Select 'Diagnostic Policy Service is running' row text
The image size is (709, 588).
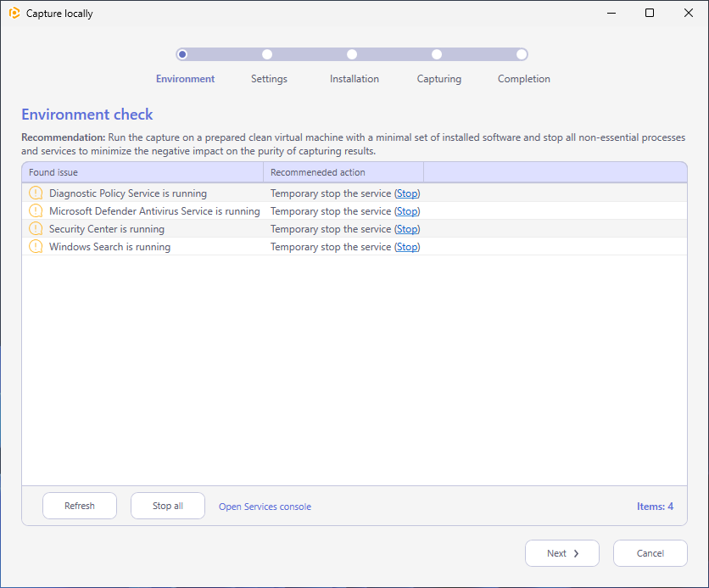click(128, 193)
